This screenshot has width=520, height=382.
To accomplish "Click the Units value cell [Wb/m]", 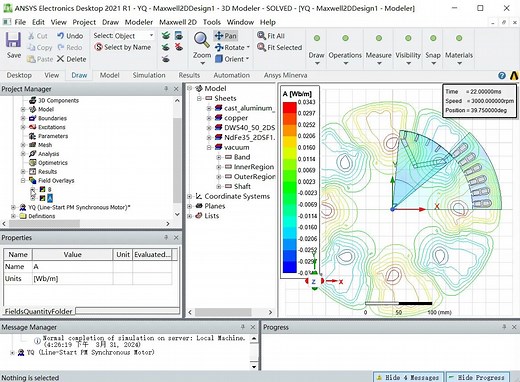I will click(x=72, y=279).
